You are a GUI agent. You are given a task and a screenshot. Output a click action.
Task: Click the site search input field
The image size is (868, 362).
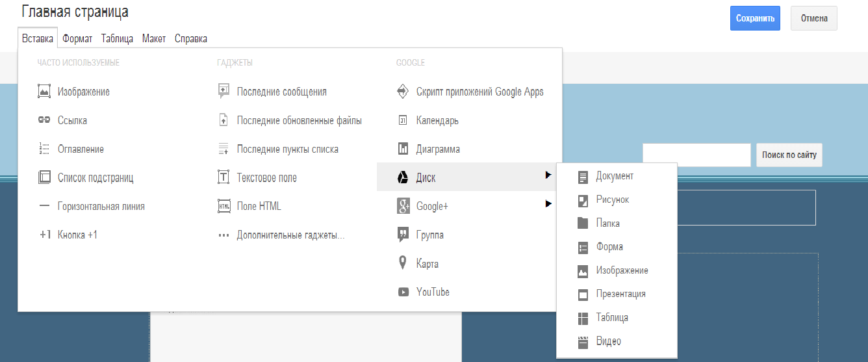pyautogui.click(x=696, y=155)
